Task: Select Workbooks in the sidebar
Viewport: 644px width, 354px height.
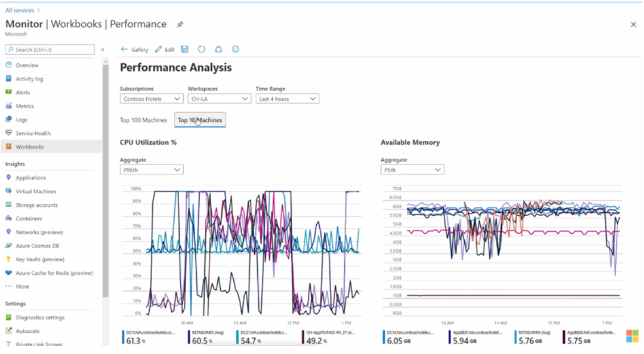Action: [30, 147]
